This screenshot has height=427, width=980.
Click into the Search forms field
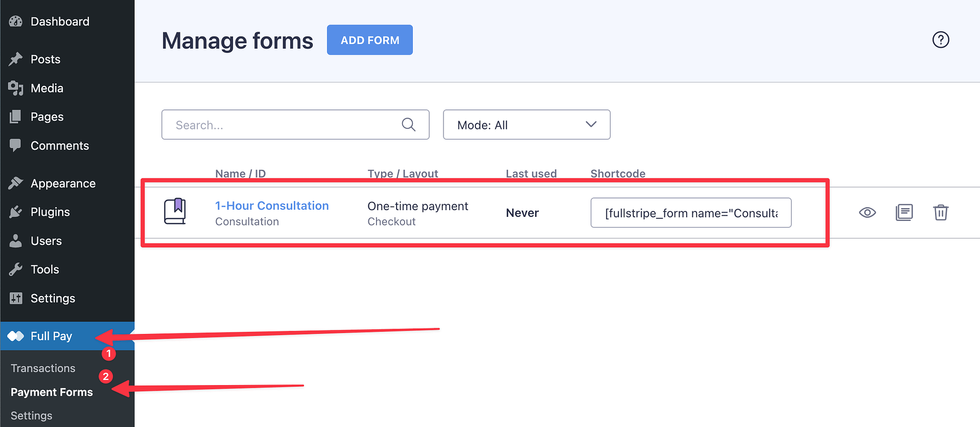coord(286,125)
